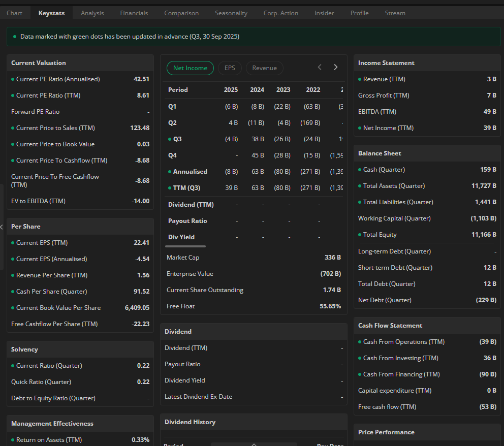Click the previous period left arrow

coord(320,68)
